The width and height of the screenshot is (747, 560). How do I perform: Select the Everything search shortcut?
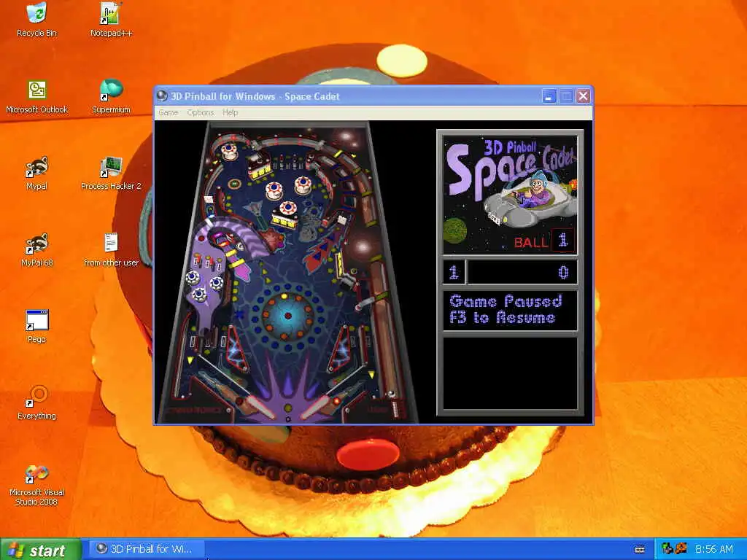pyautogui.click(x=36, y=403)
